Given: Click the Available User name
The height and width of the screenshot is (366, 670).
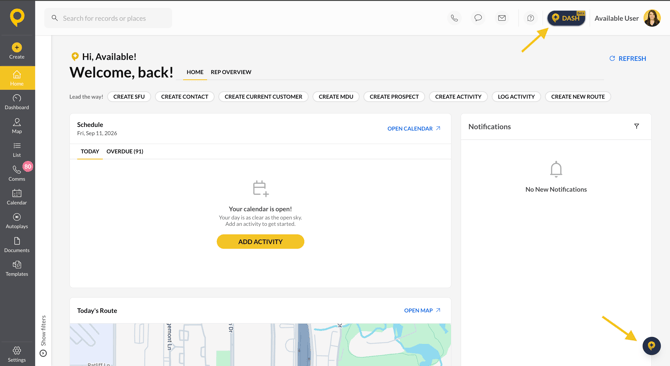Looking at the screenshot, I should [616, 18].
